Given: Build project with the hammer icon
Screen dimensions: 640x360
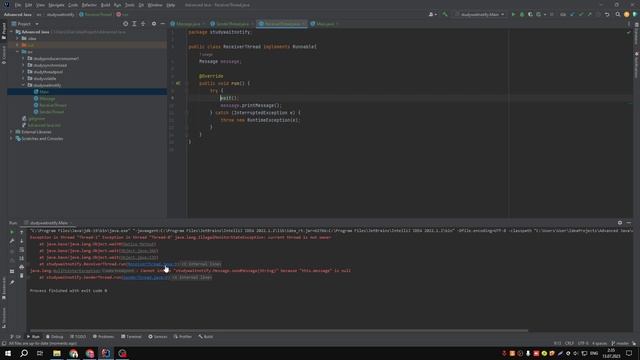Looking at the screenshot, I should point(445,14).
